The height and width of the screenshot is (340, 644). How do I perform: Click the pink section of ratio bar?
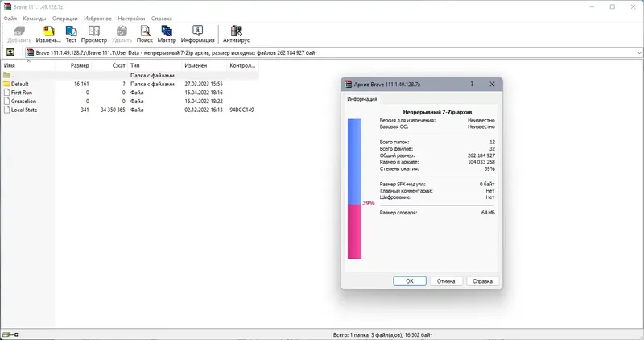(x=354, y=232)
